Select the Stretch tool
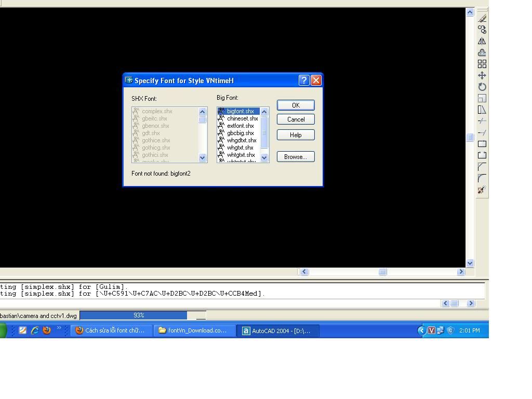Viewport: 532px width, 399px height. point(482,110)
